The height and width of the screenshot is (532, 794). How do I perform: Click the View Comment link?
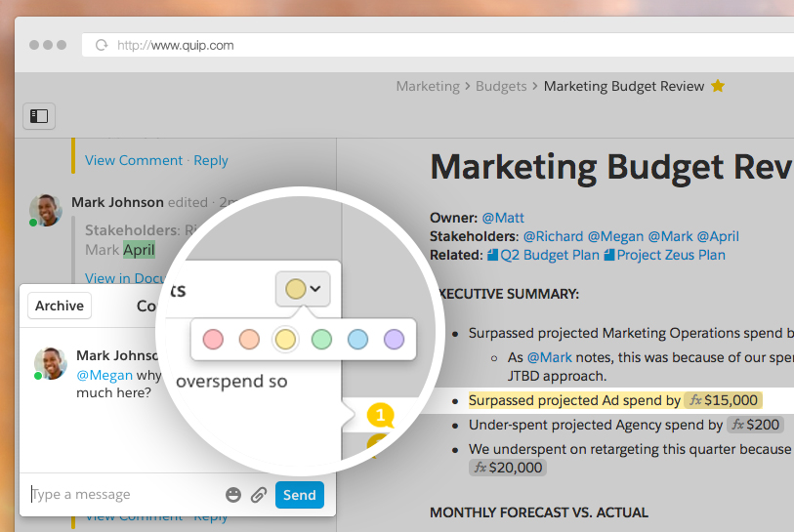[x=134, y=160]
